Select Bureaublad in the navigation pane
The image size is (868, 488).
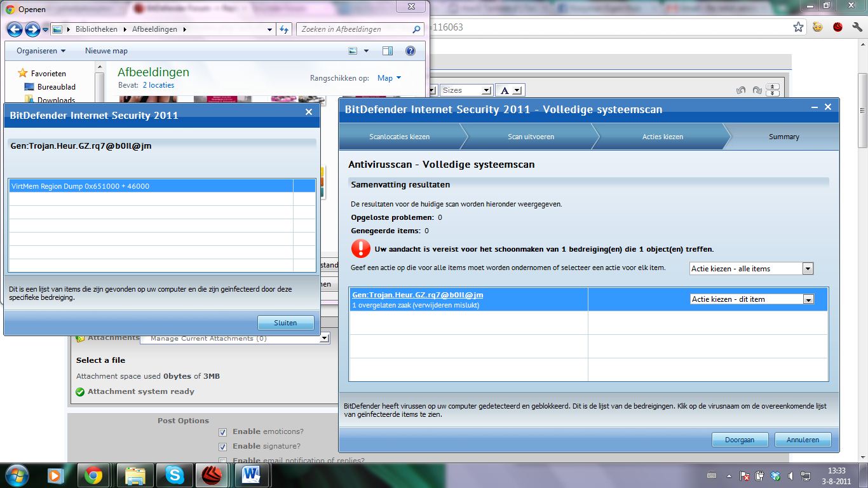[56, 86]
